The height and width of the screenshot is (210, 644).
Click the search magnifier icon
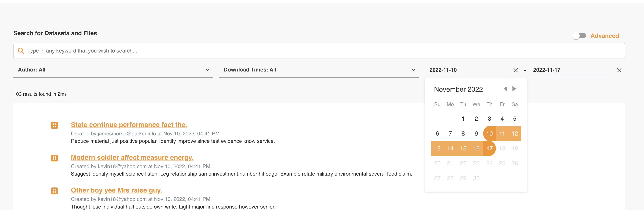(21, 51)
